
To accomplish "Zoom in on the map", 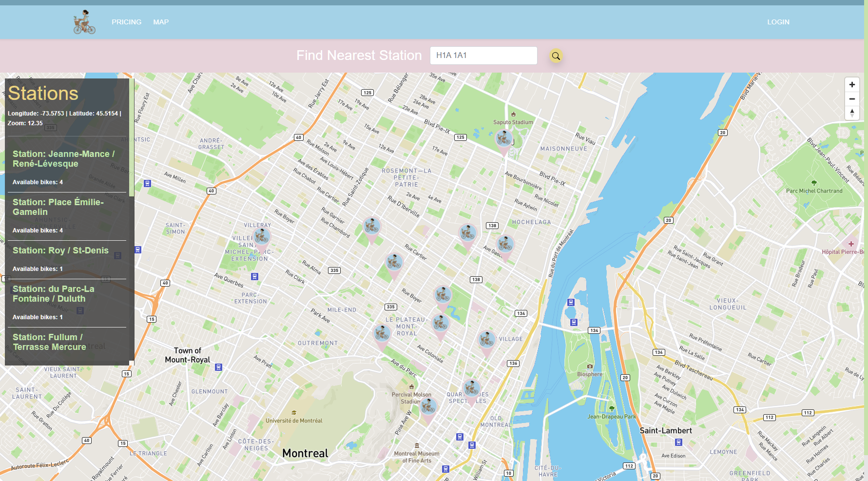I will [x=851, y=85].
